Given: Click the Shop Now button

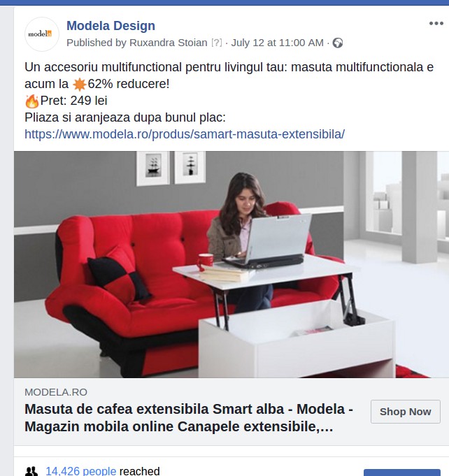Looking at the screenshot, I should tap(405, 412).
